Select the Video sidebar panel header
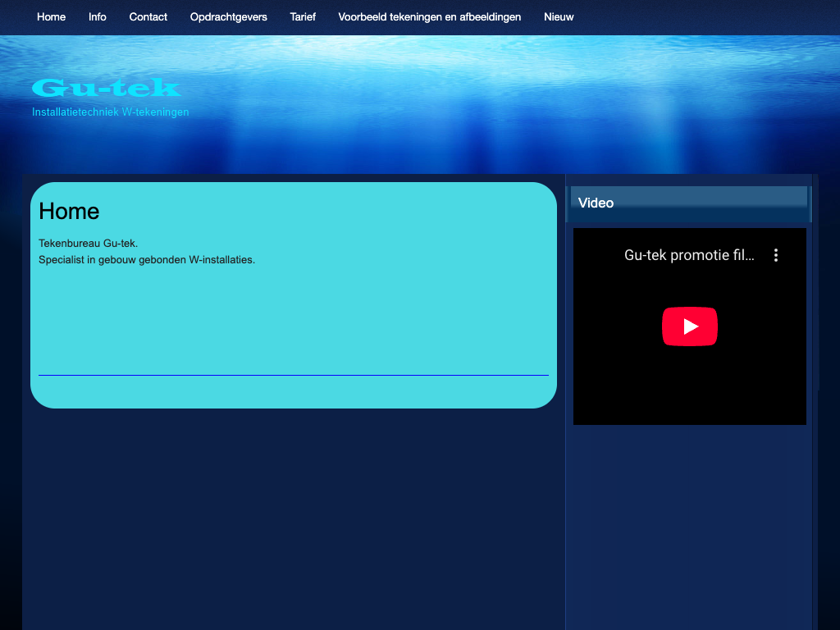The height and width of the screenshot is (630, 840). coord(689,203)
